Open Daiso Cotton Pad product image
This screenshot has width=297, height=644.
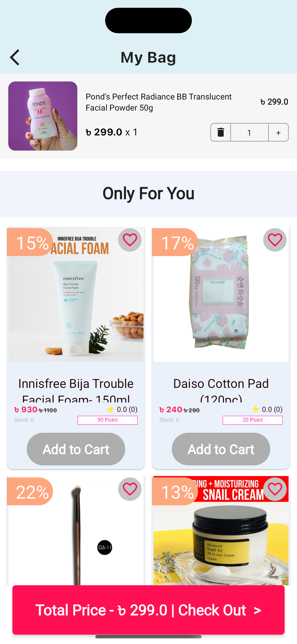click(x=221, y=294)
